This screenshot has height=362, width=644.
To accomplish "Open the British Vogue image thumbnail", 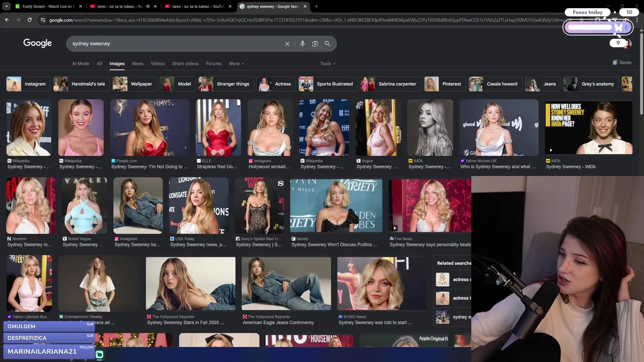I will tap(84, 205).
